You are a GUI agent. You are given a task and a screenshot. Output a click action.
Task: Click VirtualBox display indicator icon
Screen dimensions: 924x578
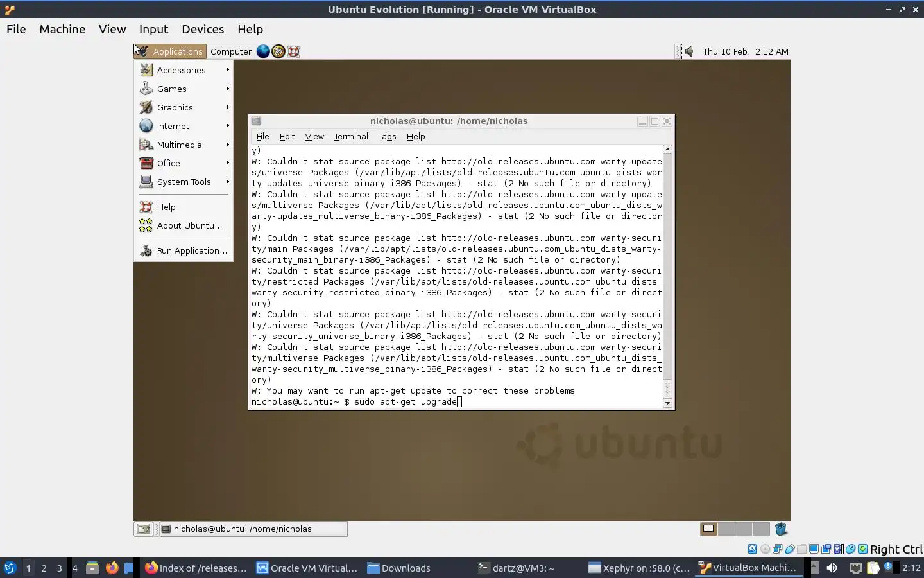[814, 549]
